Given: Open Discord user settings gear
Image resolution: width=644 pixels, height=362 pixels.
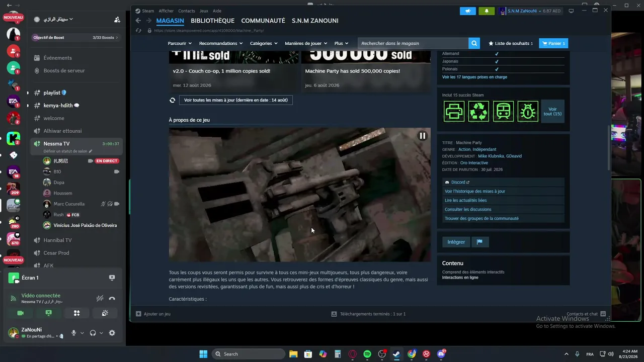Looking at the screenshot, I should click(112, 333).
